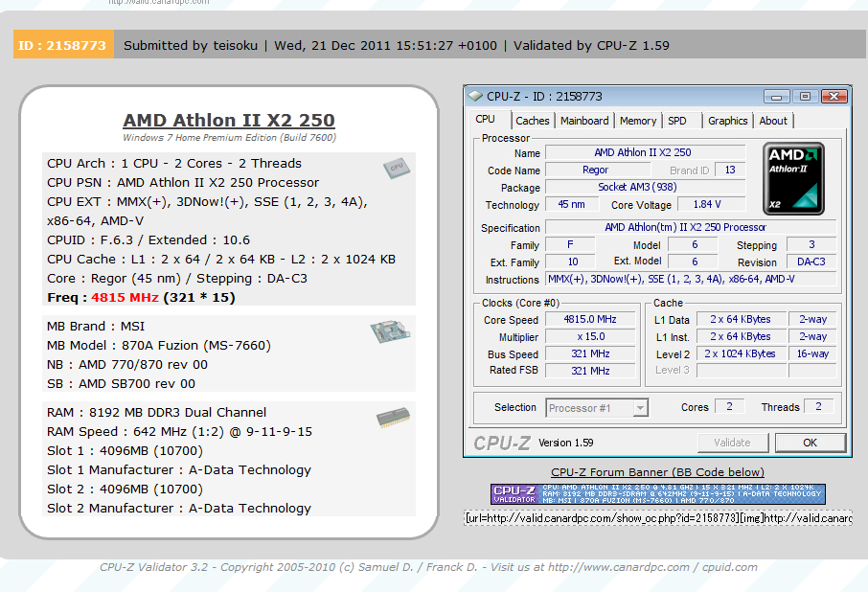Click the Threads value field
This screenshot has width=868, height=592.
[818, 407]
